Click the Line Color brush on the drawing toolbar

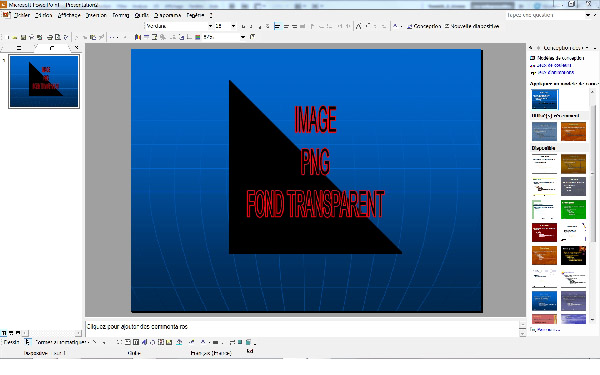click(191, 342)
